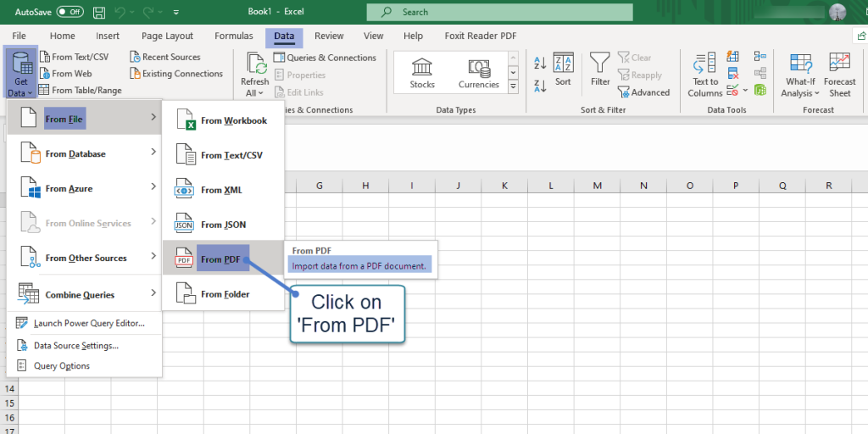Open Queries & Connections pane
This screenshot has height=434, width=868.
click(x=325, y=58)
